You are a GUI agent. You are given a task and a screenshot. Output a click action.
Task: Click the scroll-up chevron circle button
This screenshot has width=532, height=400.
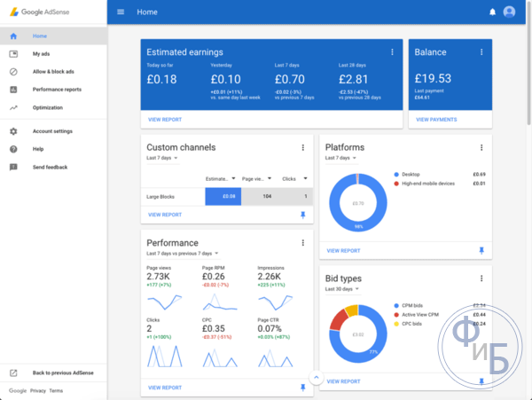pyautogui.click(x=317, y=377)
